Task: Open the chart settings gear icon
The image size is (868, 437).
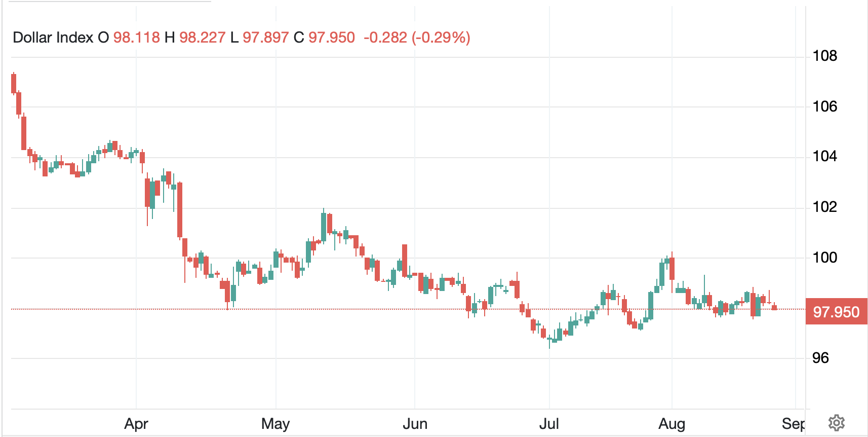Action: coord(837,422)
